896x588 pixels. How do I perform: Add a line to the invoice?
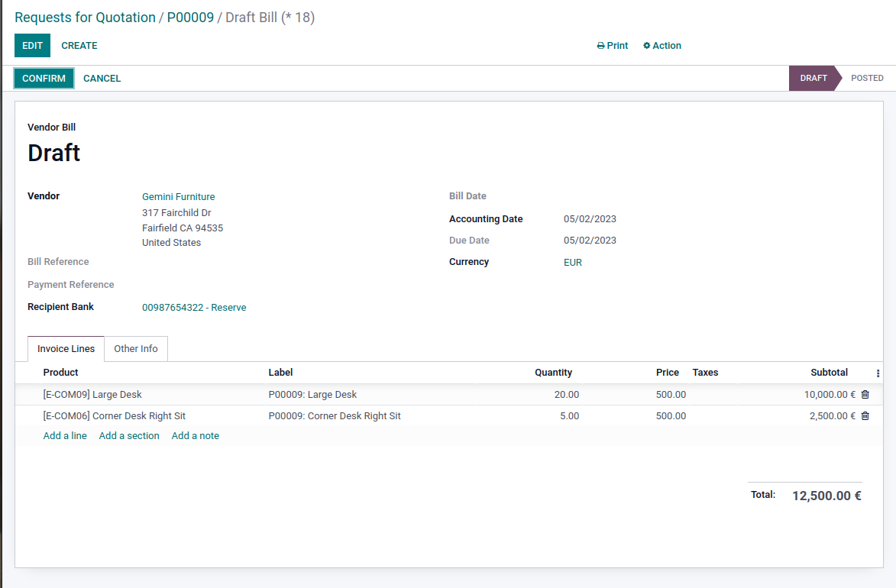coord(65,435)
